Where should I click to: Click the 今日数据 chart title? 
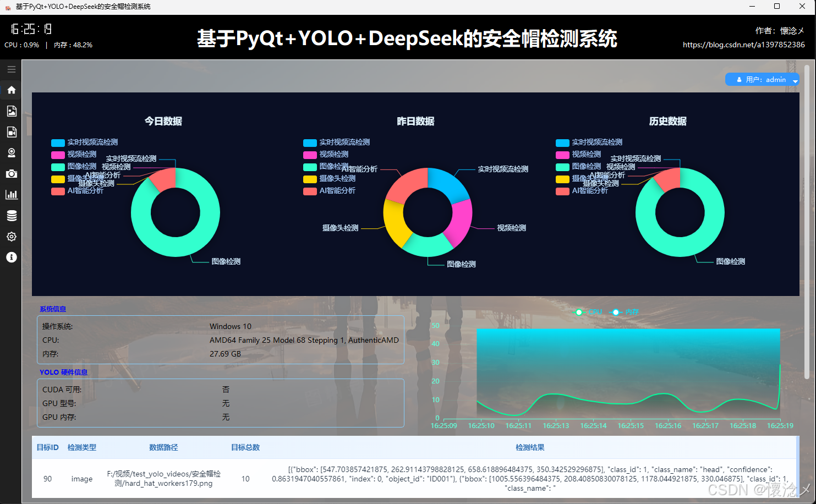(x=163, y=121)
